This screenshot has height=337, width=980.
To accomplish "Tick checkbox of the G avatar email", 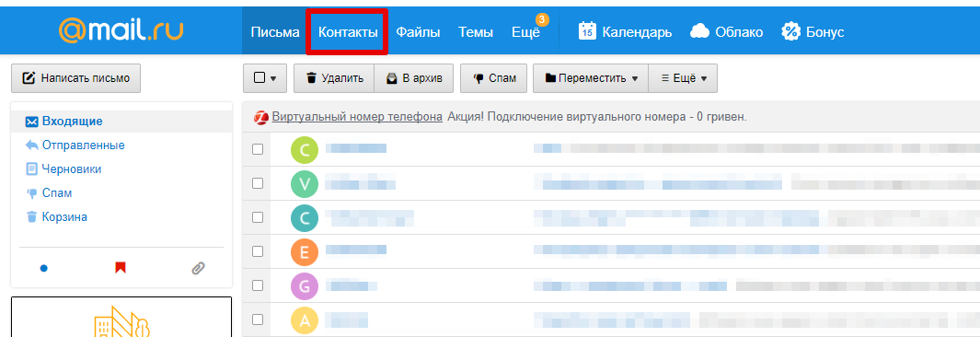I will click(x=258, y=285).
